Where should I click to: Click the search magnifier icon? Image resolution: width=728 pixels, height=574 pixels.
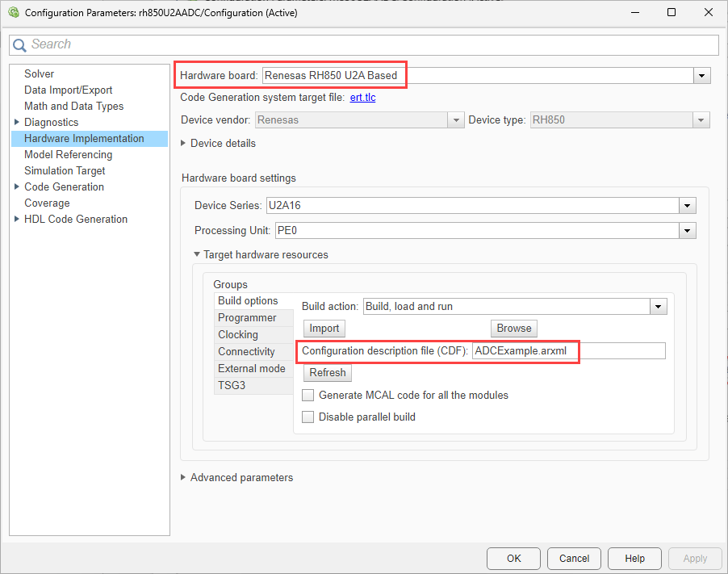pyautogui.click(x=21, y=45)
